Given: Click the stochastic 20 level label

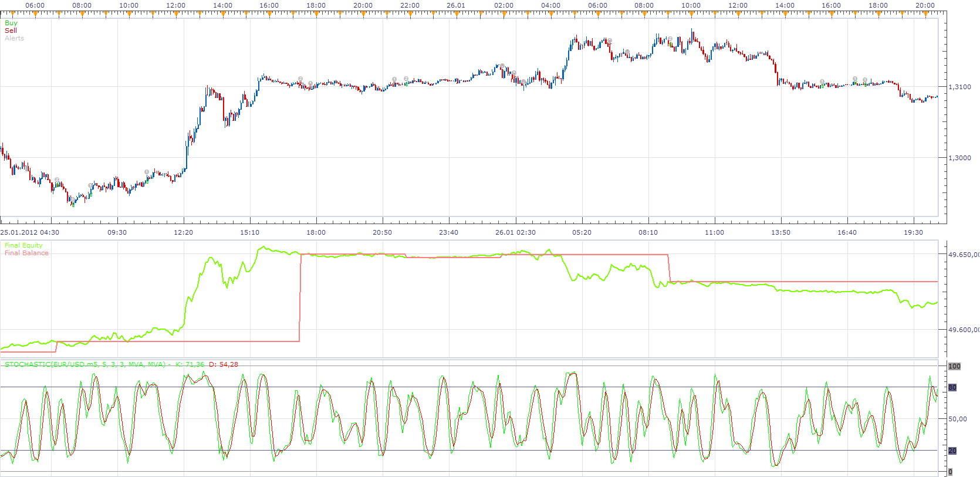Looking at the screenshot, I should (952, 451).
